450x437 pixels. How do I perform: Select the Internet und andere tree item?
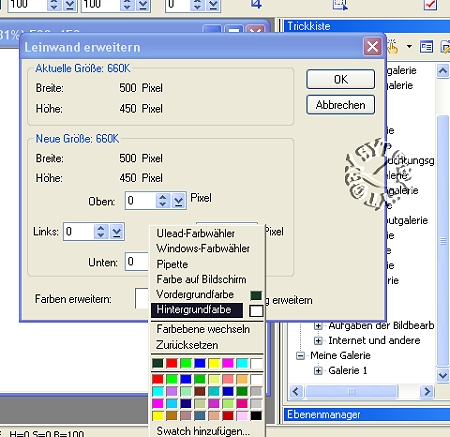coord(374,340)
